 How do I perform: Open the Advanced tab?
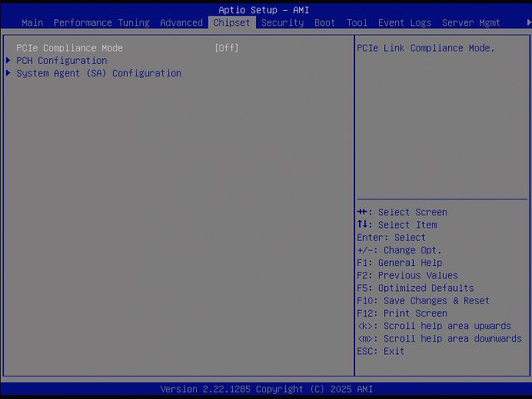coord(181,22)
